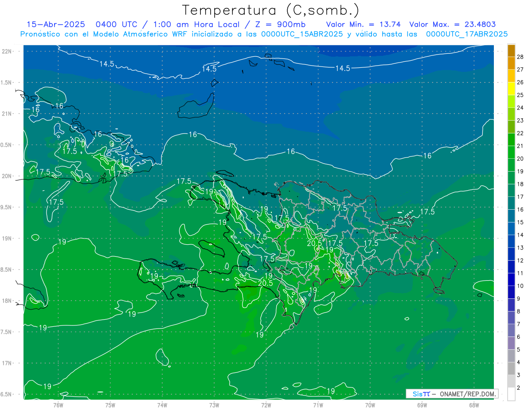Pick the colorbar swatch between 27 and 28

coord(511,63)
